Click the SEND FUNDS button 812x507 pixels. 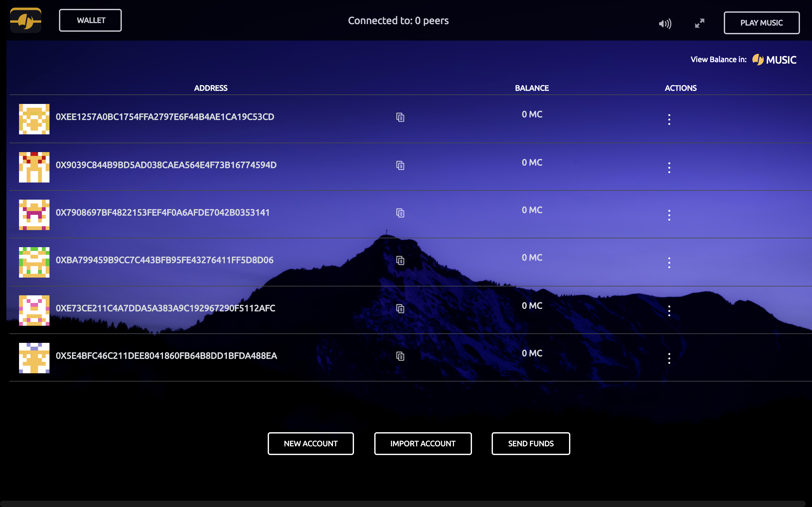[530, 443]
